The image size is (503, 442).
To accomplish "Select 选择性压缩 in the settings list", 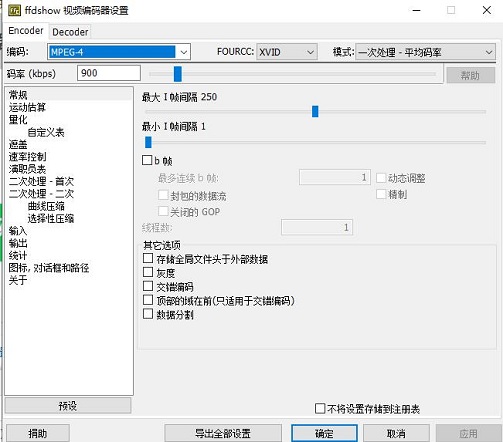I will pyautogui.click(x=51, y=219).
